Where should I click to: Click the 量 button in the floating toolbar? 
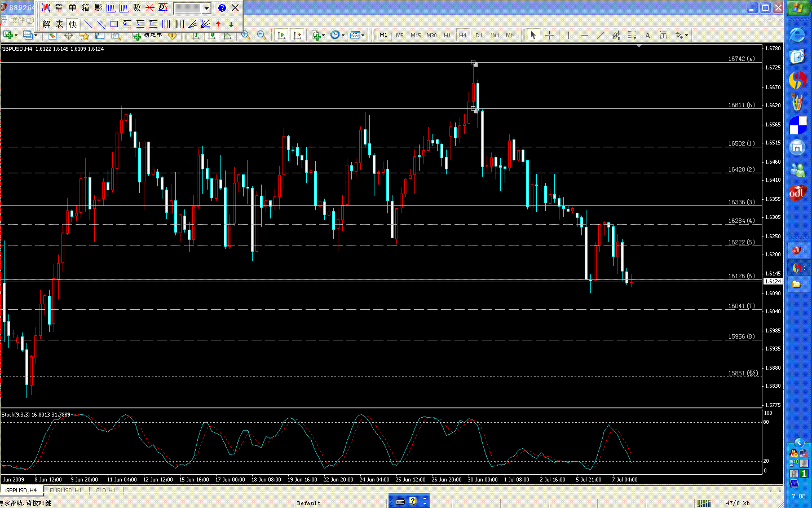[x=59, y=8]
